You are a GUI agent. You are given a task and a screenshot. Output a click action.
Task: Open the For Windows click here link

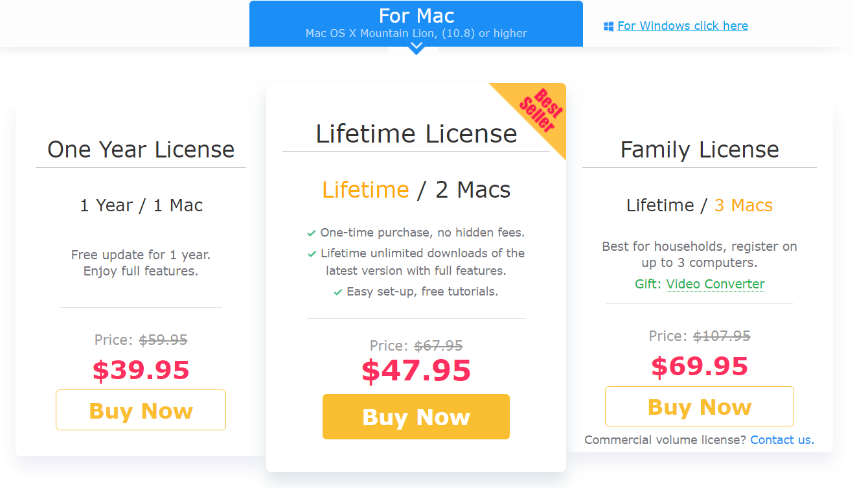tap(683, 26)
